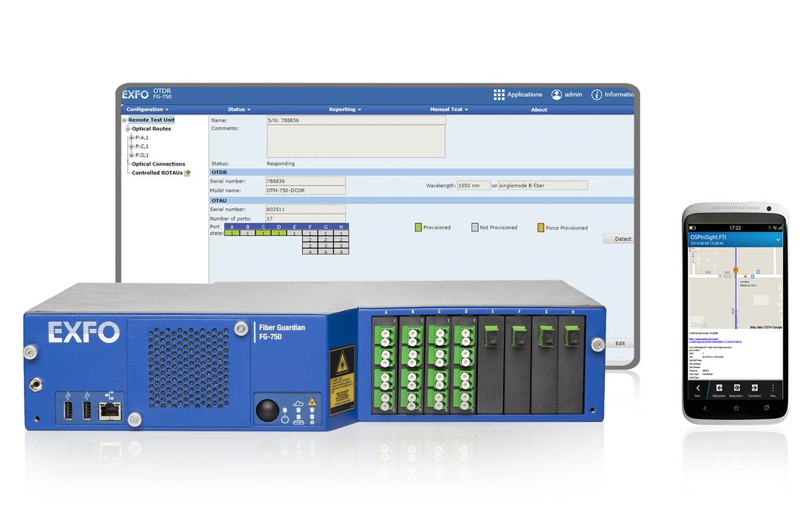The image size is (812, 523).
Task: Click the red-bordered Force Provisioned swatch
Action: pos(541,227)
